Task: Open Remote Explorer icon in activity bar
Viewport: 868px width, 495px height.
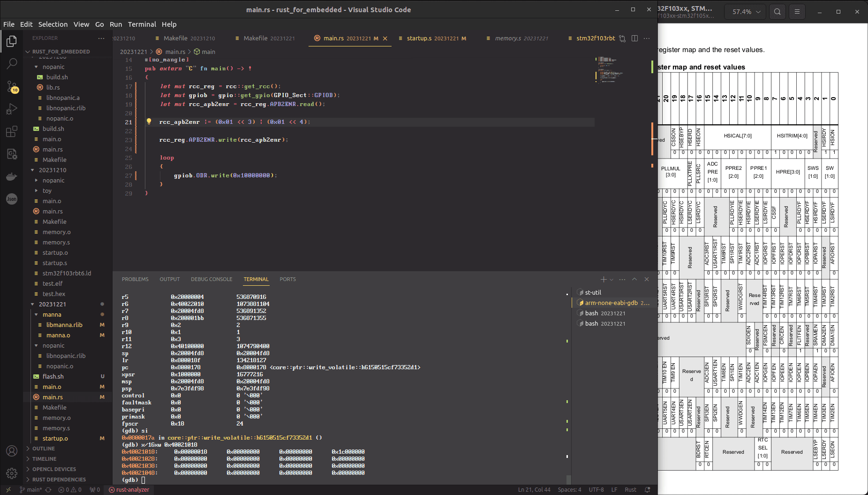Action: point(12,154)
